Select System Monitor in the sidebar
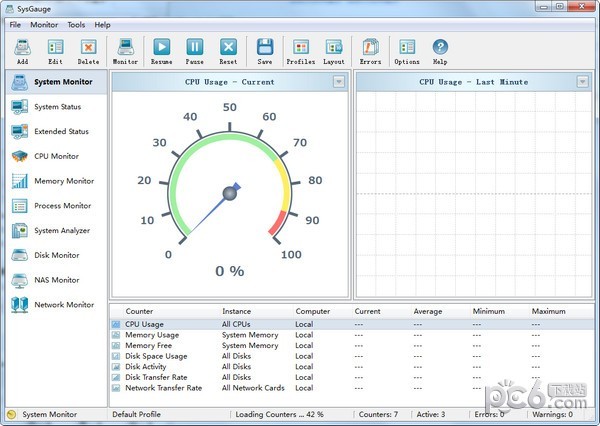The image size is (600, 426). click(x=57, y=82)
